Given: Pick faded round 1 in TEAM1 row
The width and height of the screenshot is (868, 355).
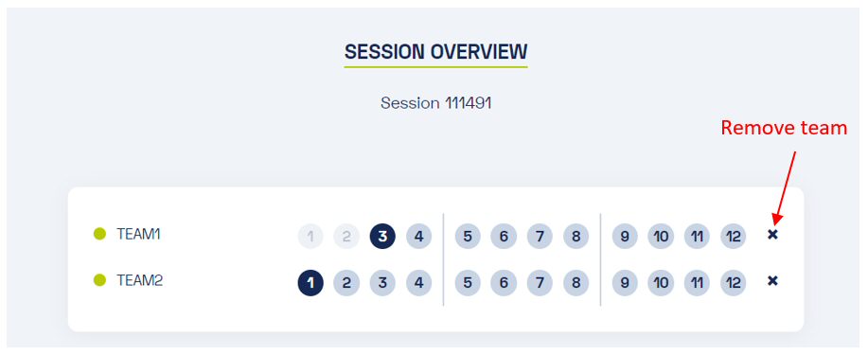Looking at the screenshot, I should (x=310, y=237).
